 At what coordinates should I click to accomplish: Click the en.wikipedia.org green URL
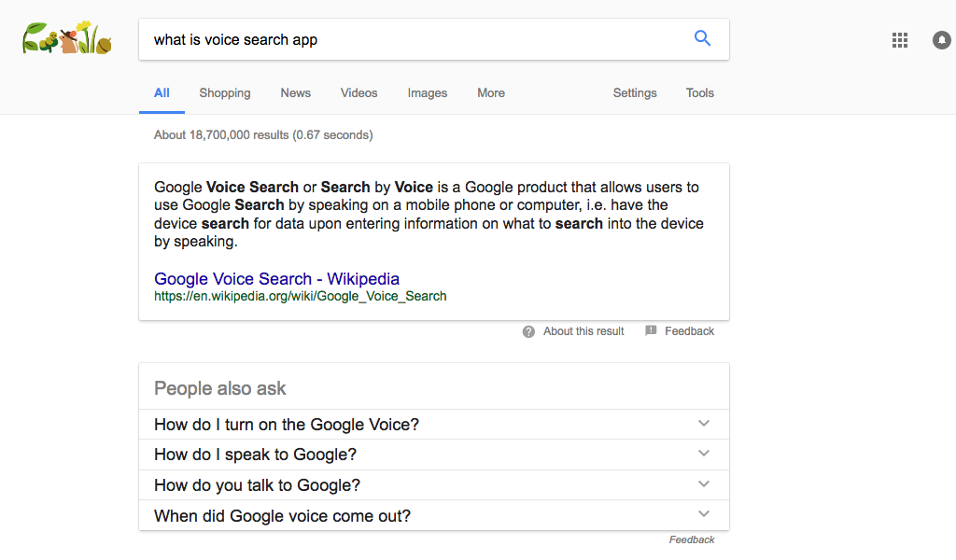click(300, 296)
